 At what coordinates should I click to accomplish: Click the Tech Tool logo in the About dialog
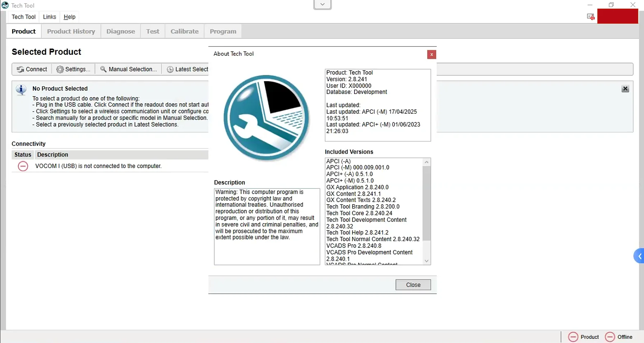click(266, 118)
